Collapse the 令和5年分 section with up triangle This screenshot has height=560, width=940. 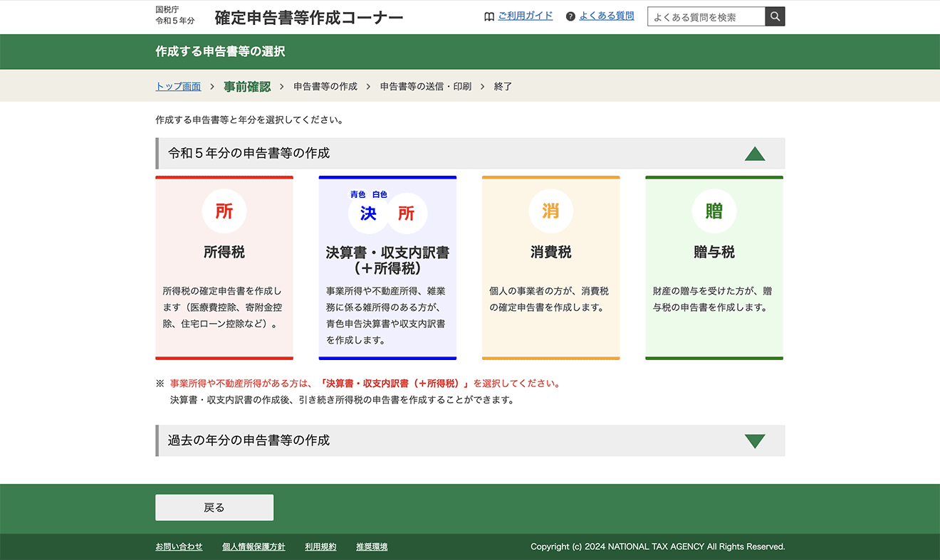[x=755, y=154]
